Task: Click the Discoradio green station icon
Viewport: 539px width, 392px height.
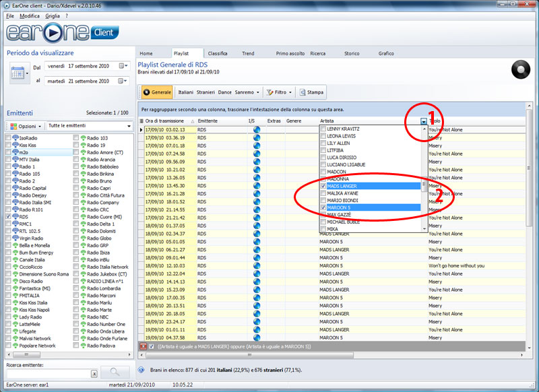Action: (15, 281)
